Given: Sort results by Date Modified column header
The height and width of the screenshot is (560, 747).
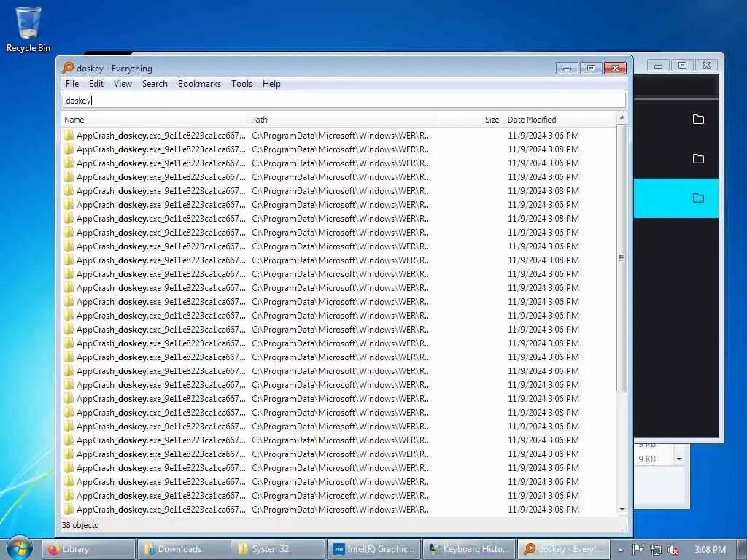Looking at the screenshot, I should pos(560,120).
